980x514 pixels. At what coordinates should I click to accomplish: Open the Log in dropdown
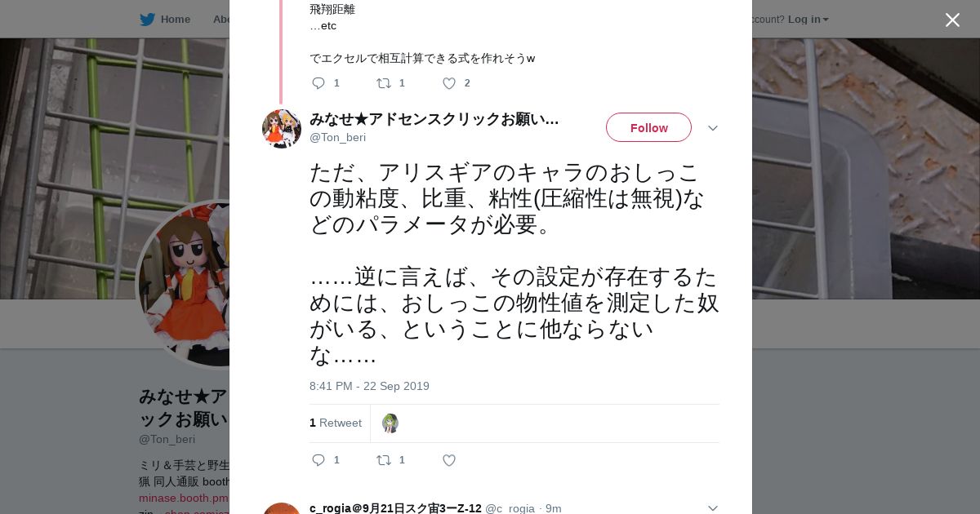[x=808, y=20]
